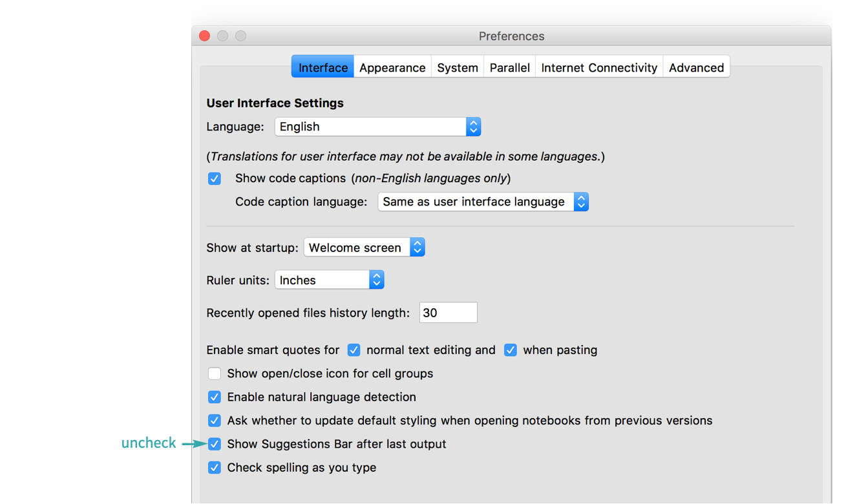Uncheck smart quotes when pasting
The height and width of the screenshot is (504, 866).
pyautogui.click(x=511, y=350)
